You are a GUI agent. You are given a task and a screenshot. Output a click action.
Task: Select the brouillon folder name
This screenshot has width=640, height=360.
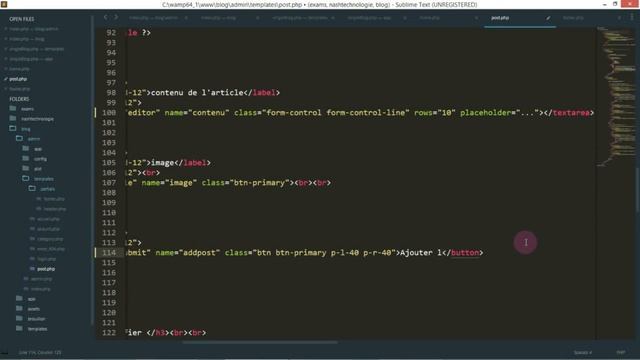point(36,319)
